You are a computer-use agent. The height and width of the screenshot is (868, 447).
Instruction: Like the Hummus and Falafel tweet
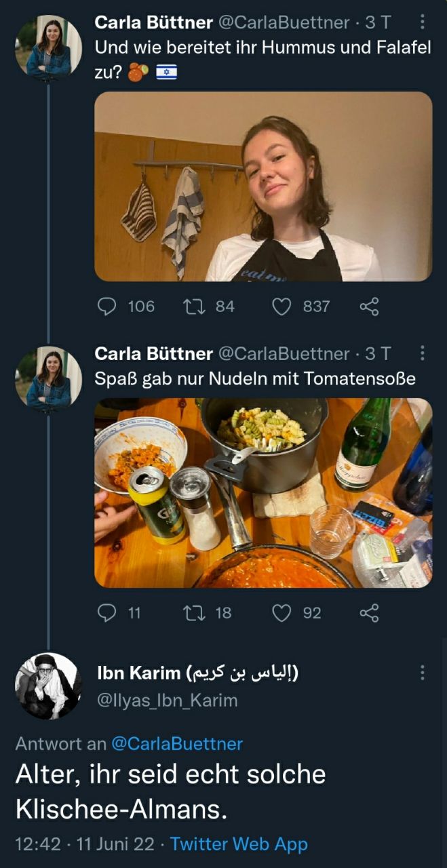click(x=281, y=307)
